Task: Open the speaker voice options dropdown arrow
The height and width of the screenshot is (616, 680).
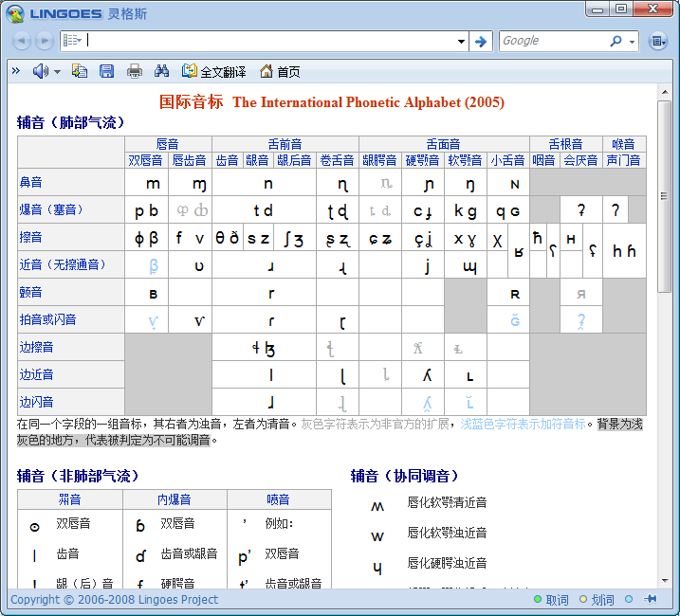Action: tap(57, 72)
